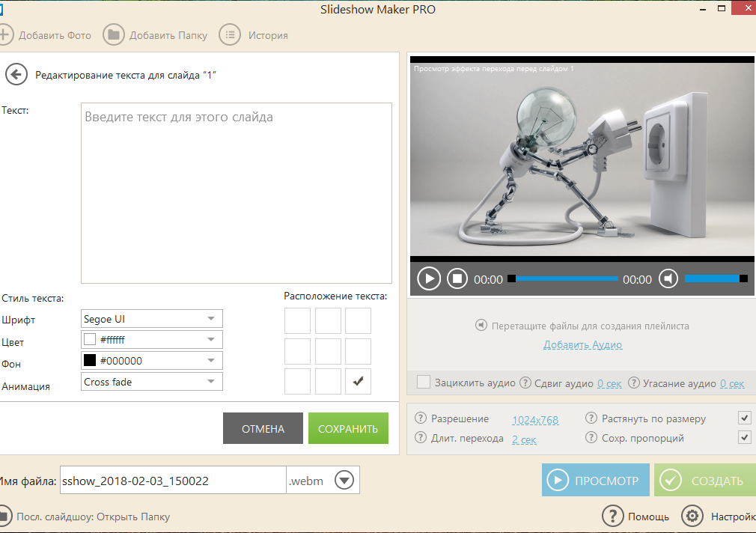Viewport: 756px width, 533px height.
Task: Click the file name input field
Action: [x=173, y=480]
